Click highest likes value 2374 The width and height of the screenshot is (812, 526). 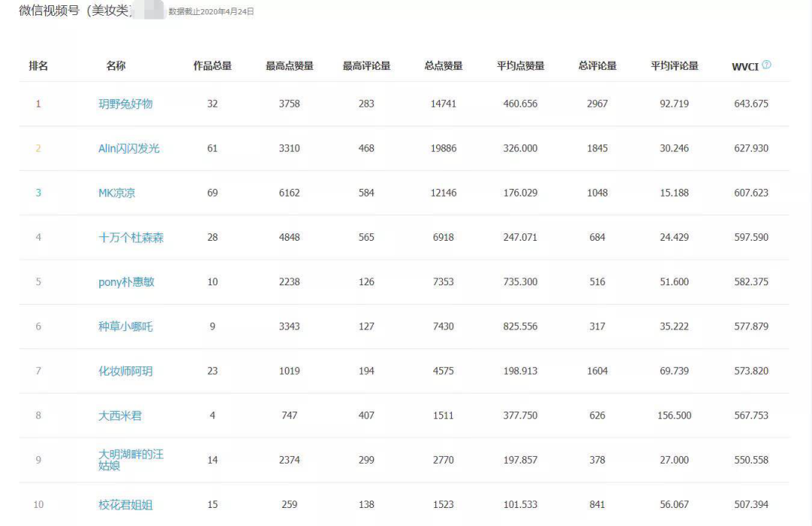pos(289,461)
